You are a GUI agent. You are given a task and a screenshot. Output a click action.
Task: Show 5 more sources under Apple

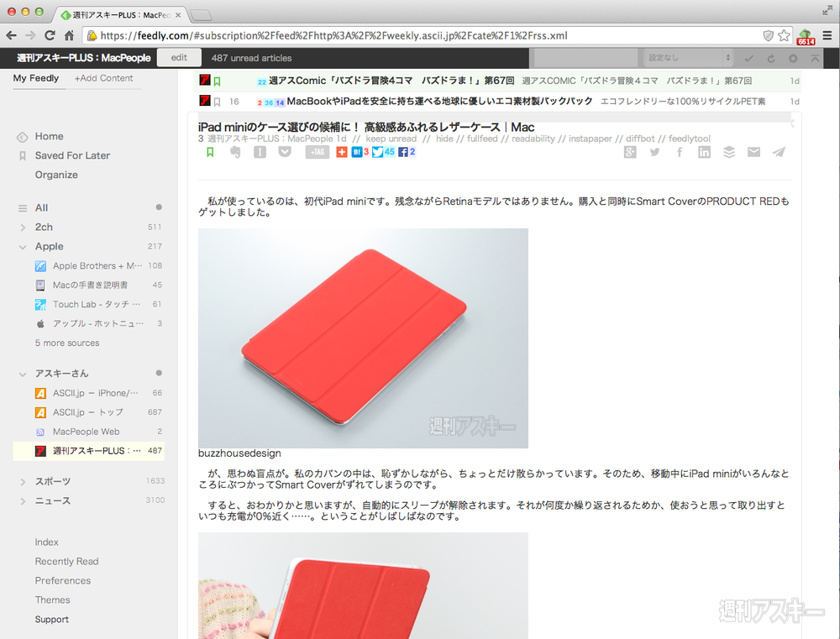point(67,343)
